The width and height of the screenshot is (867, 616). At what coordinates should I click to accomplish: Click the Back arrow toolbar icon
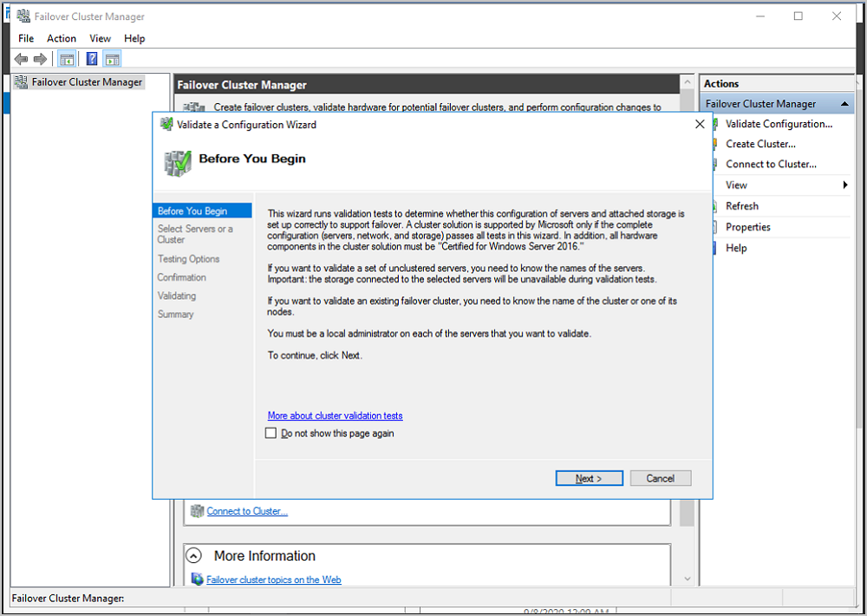21,59
